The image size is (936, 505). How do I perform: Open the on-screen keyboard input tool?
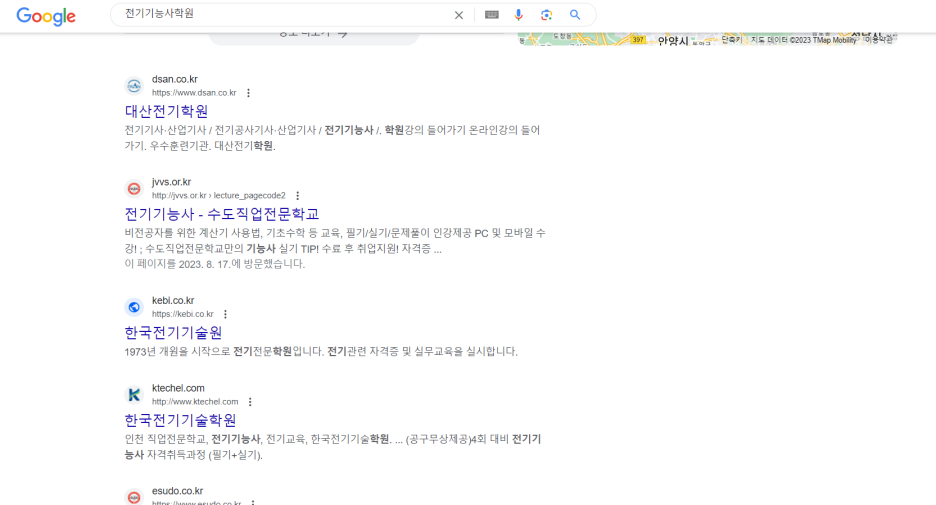(x=491, y=15)
